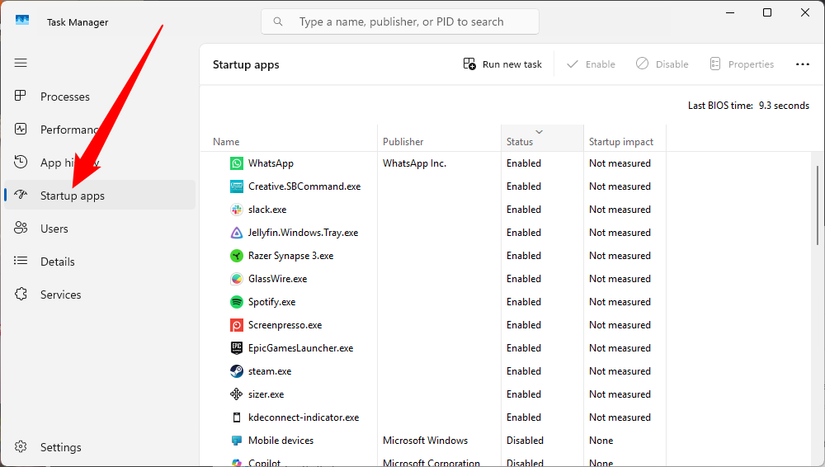Click the steam.exe icon in list
This screenshot has width=825, height=467.
236,371
